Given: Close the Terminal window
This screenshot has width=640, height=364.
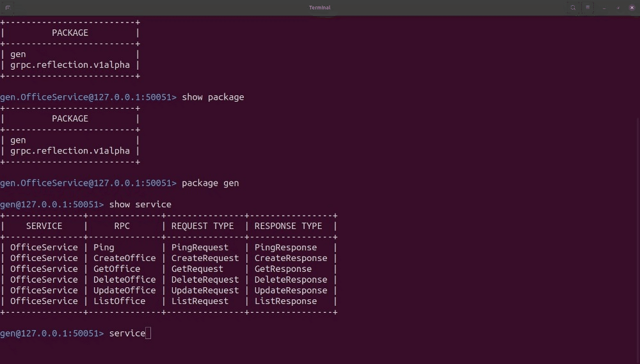Looking at the screenshot, I should pyautogui.click(x=631, y=8).
